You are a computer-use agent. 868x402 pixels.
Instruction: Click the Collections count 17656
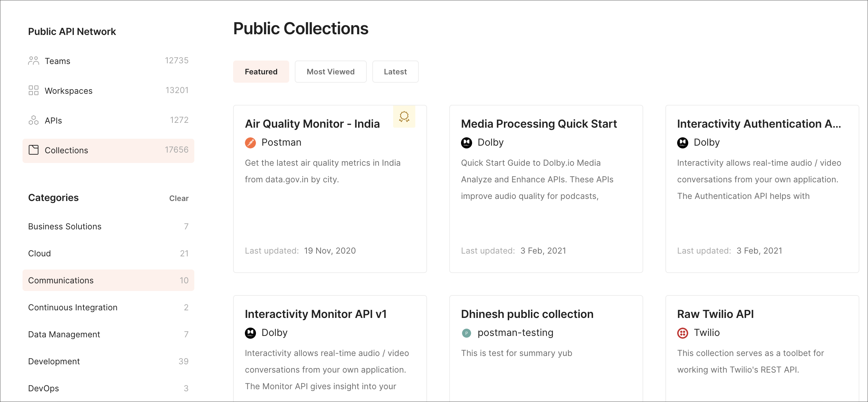177,150
